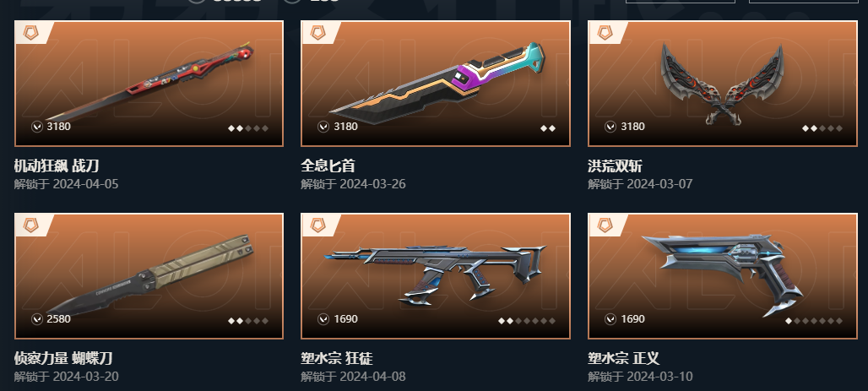The width and height of the screenshot is (868, 391).
Task: Open the 机动狂飙 战刀 skin thumbnail
Action: pos(149,84)
